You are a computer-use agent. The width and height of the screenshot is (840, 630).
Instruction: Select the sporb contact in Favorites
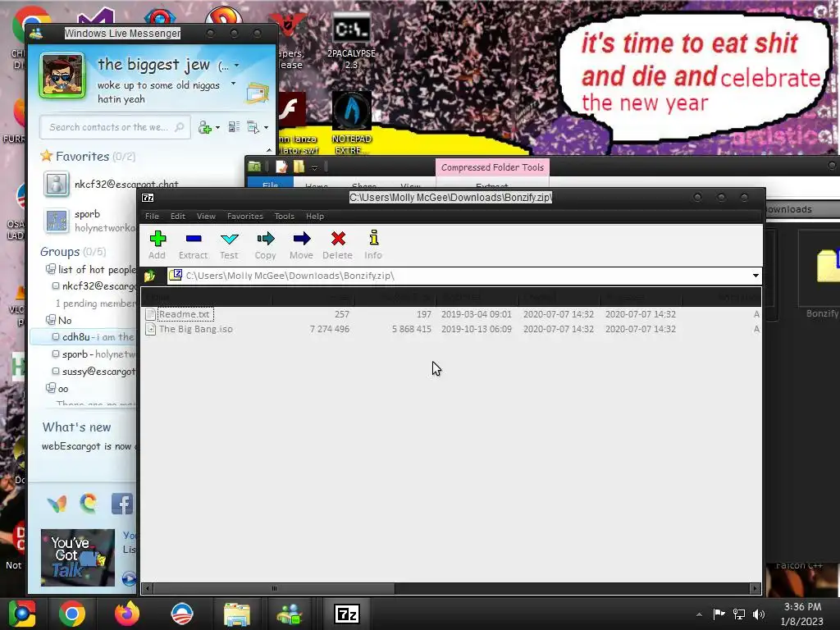pos(87,220)
